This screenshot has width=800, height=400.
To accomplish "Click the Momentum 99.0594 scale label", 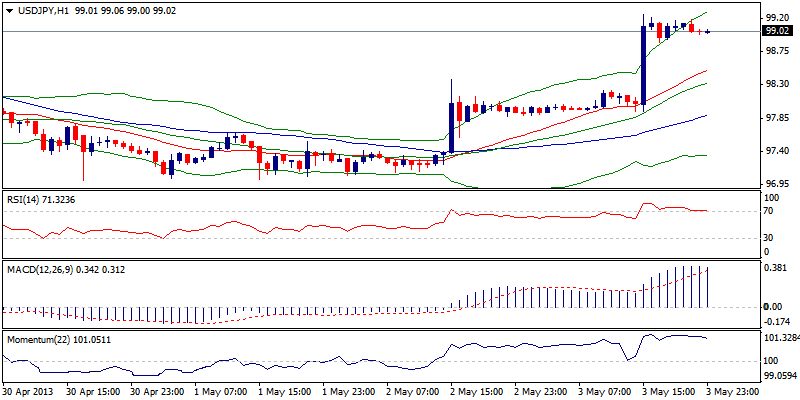I will (x=780, y=376).
